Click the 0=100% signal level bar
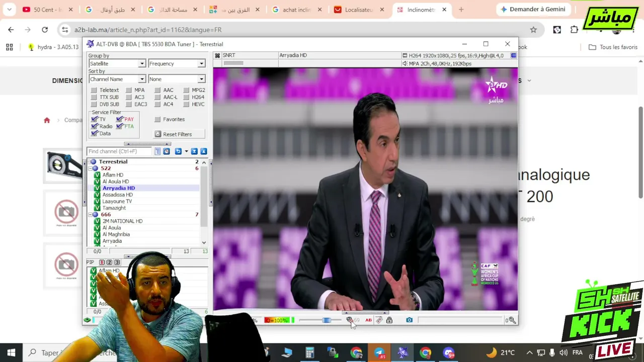 [x=277, y=320]
